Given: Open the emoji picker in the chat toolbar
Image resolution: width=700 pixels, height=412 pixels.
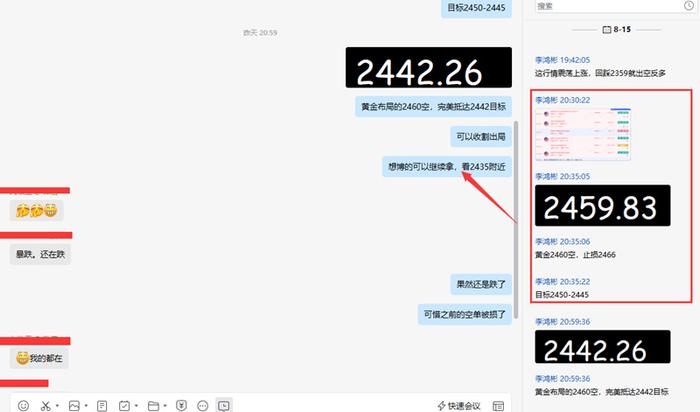Looking at the screenshot, I should (23, 405).
